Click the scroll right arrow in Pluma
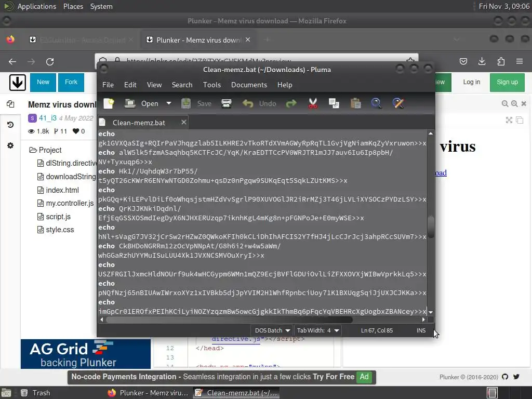 (423, 320)
